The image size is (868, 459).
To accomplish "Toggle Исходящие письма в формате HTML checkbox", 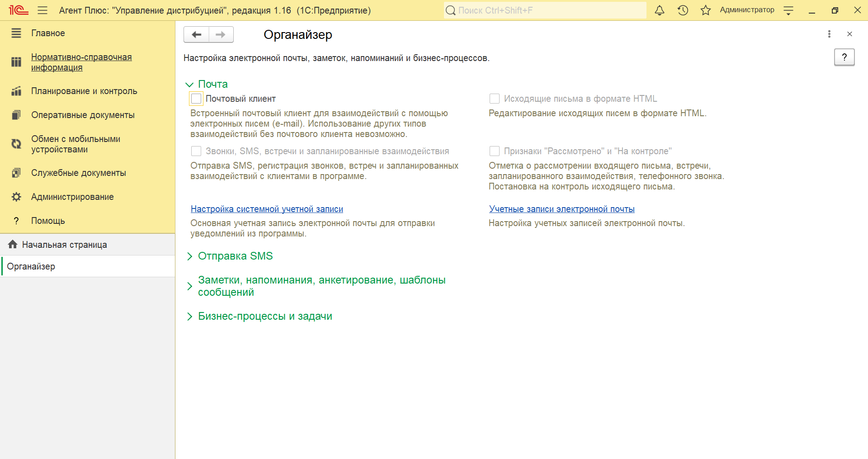I will (495, 99).
